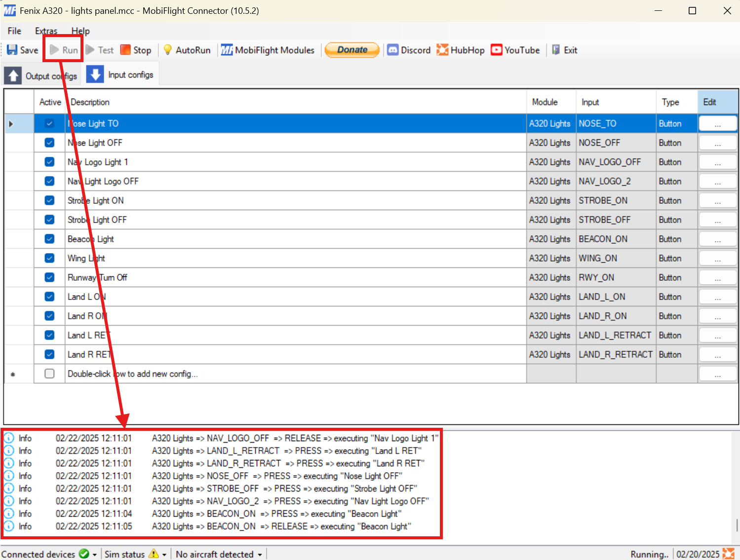The image size is (740, 560).
Task: Start configs with the Run button
Action: pos(64,50)
